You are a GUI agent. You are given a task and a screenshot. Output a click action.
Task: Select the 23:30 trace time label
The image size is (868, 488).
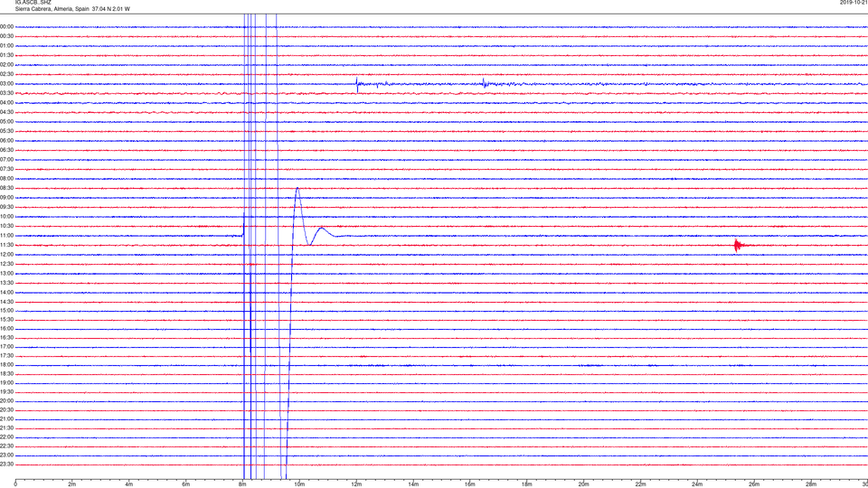pyautogui.click(x=6, y=465)
